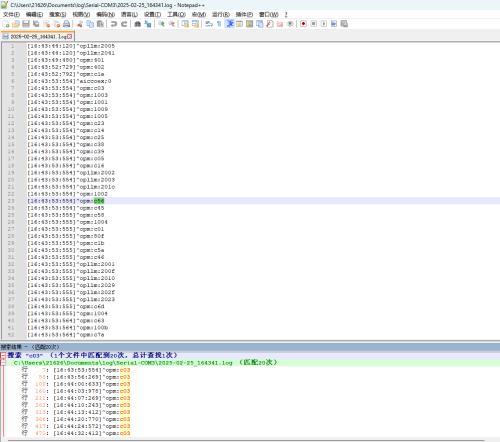Show the Document Map panel

coord(249,24)
